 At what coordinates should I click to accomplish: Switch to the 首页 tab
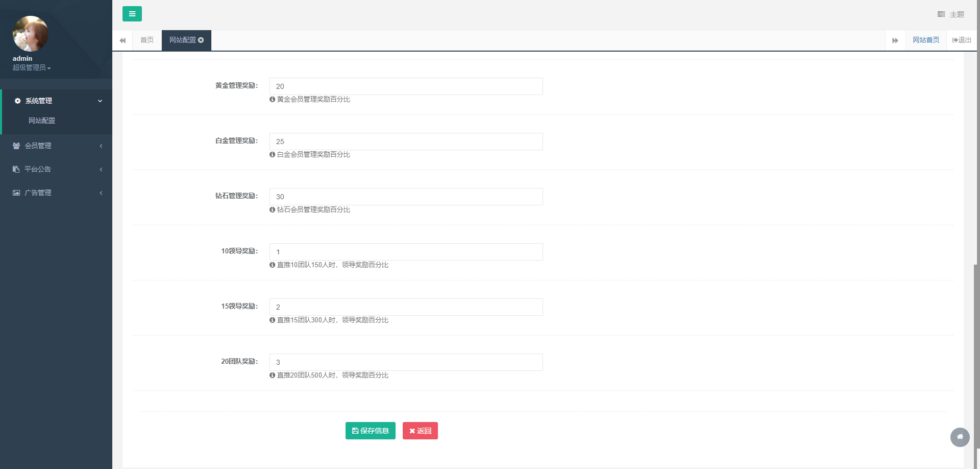click(x=147, y=40)
